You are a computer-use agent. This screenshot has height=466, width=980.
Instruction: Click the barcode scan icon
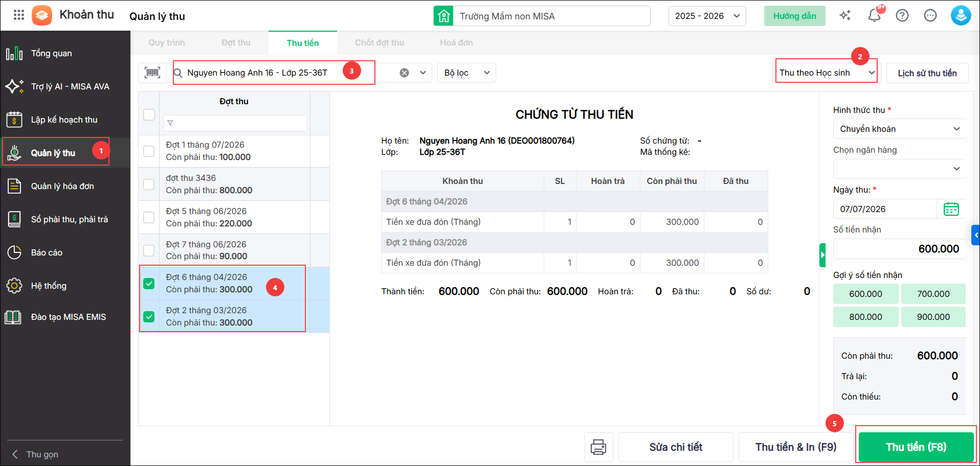pyautogui.click(x=152, y=73)
